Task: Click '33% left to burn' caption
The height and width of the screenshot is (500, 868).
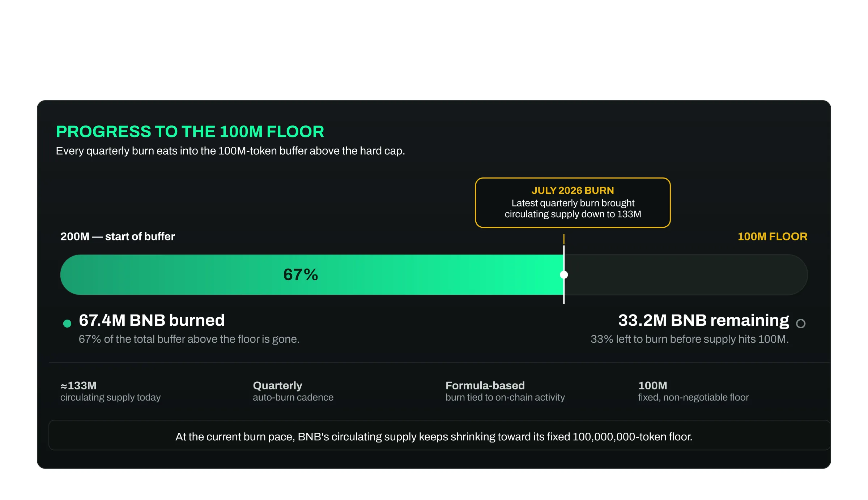Action: coord(690,339)
